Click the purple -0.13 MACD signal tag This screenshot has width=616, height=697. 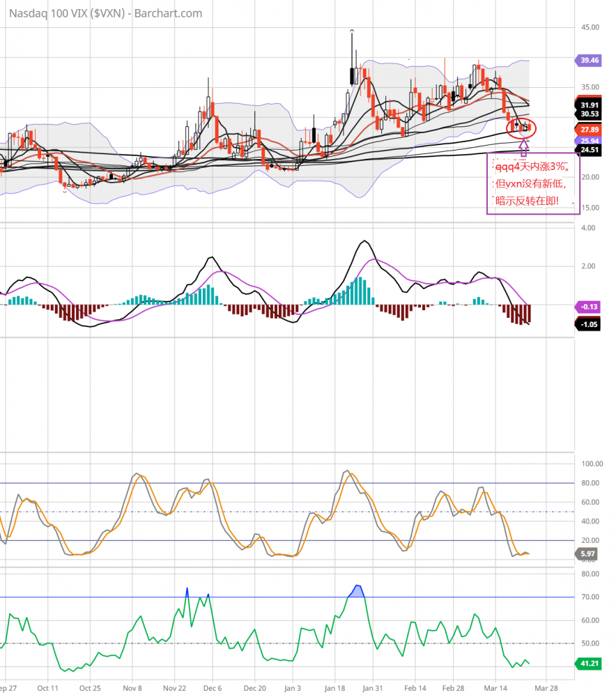click(x=589, y=307)
